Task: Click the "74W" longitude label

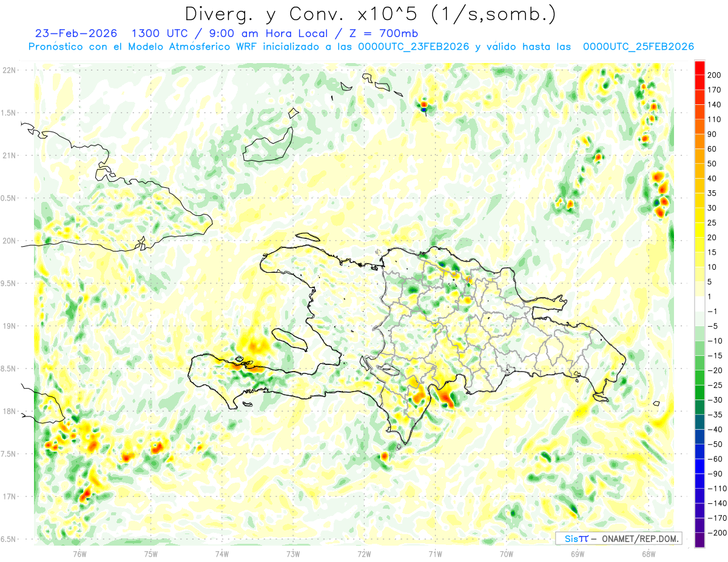Action: pyautogui.click(x=222, y=554)
